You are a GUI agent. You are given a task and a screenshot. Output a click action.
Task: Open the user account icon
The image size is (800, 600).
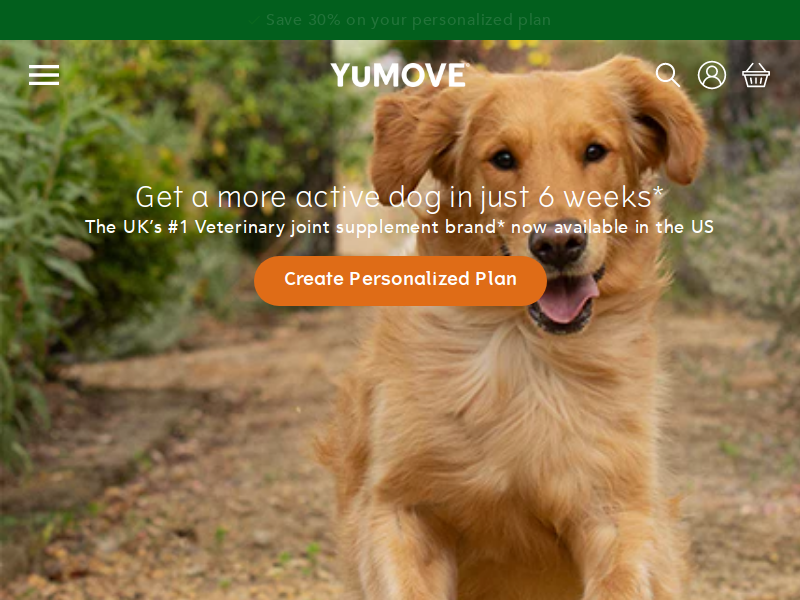(x=712, y=75)
